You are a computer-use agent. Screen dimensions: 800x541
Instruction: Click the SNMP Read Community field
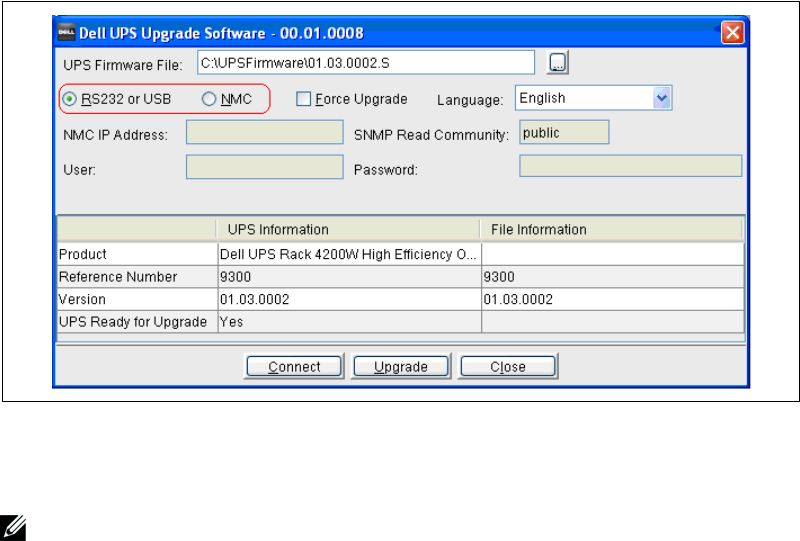point(564,132)
